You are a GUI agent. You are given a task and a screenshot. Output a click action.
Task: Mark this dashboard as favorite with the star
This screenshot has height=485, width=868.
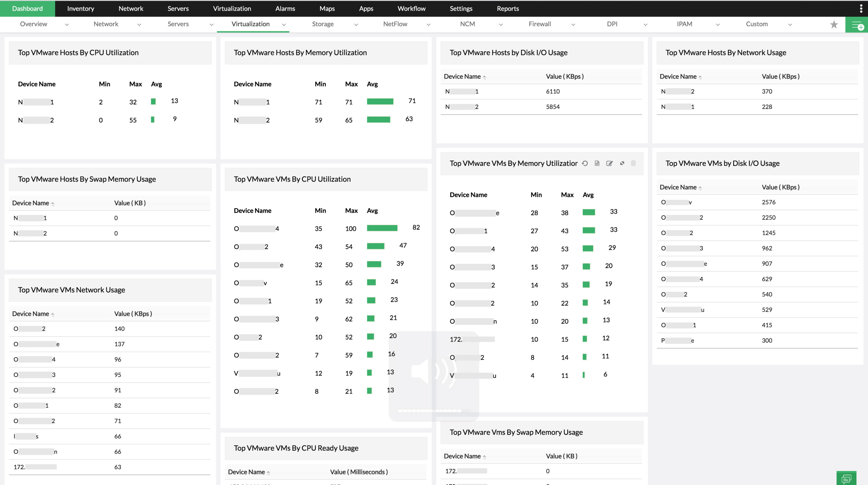pyautogui.click(x=834, y=24)
